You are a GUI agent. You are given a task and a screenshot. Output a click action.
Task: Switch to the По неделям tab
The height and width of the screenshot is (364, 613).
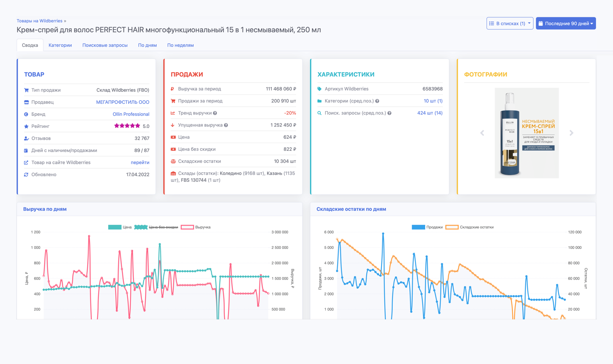pos(180,45)
